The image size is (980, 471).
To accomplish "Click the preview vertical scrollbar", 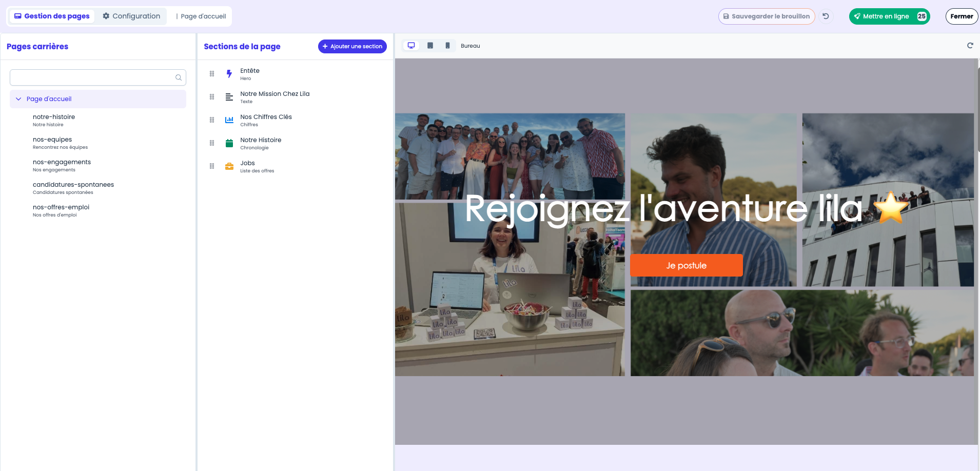I will [x=978, y=110].
